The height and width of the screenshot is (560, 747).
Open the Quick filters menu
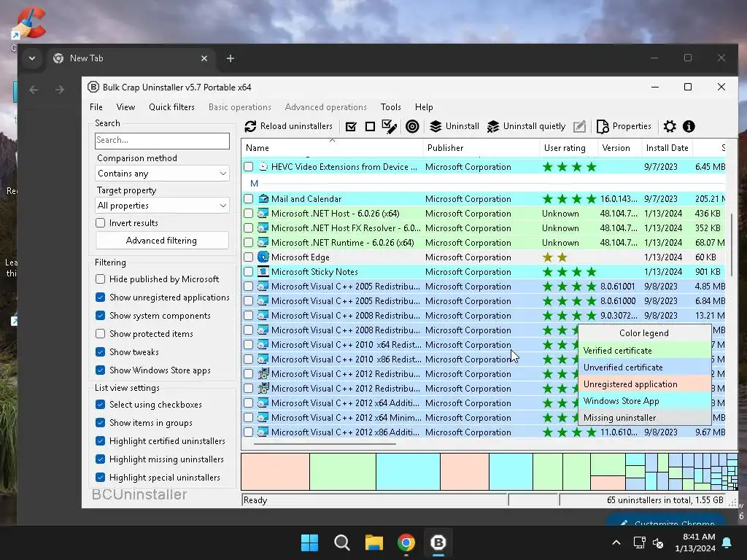click(171, 107)
